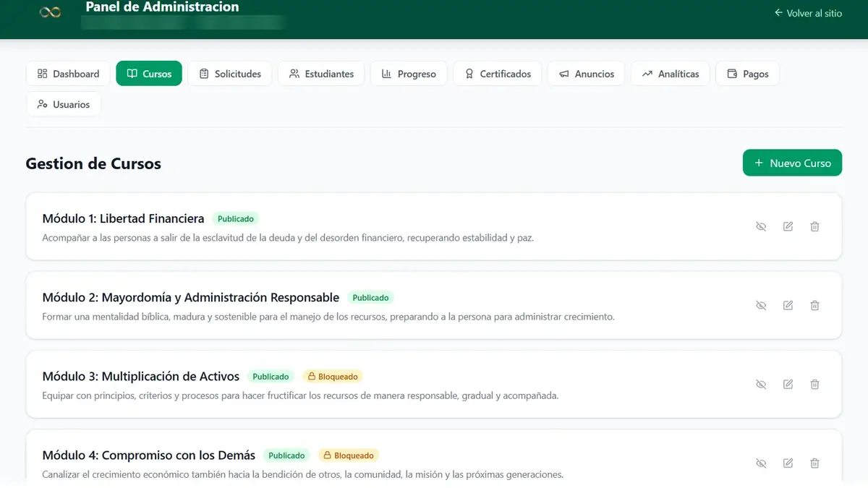Click the Bloqueado badge on Módulo 3
The height and width of the screenshot is (488, 868).
point(332,377)
